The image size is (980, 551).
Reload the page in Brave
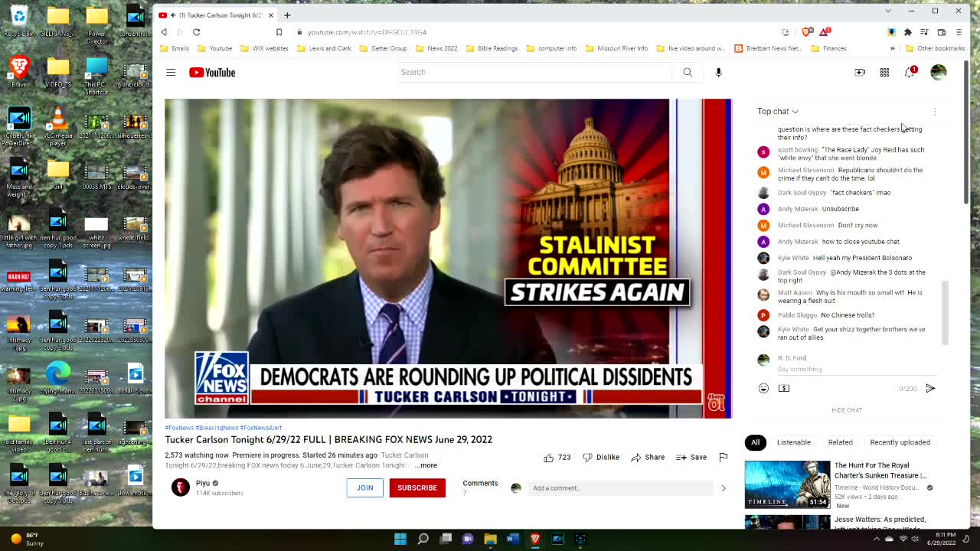pos(197,32)
